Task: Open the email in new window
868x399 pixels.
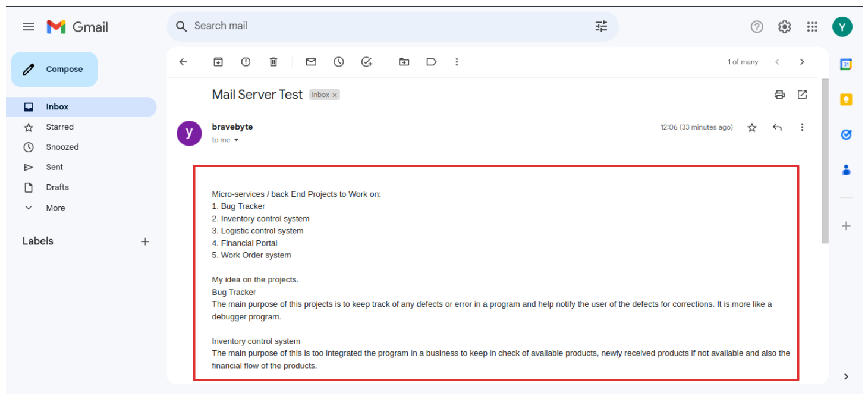Action: pos(802,95)
